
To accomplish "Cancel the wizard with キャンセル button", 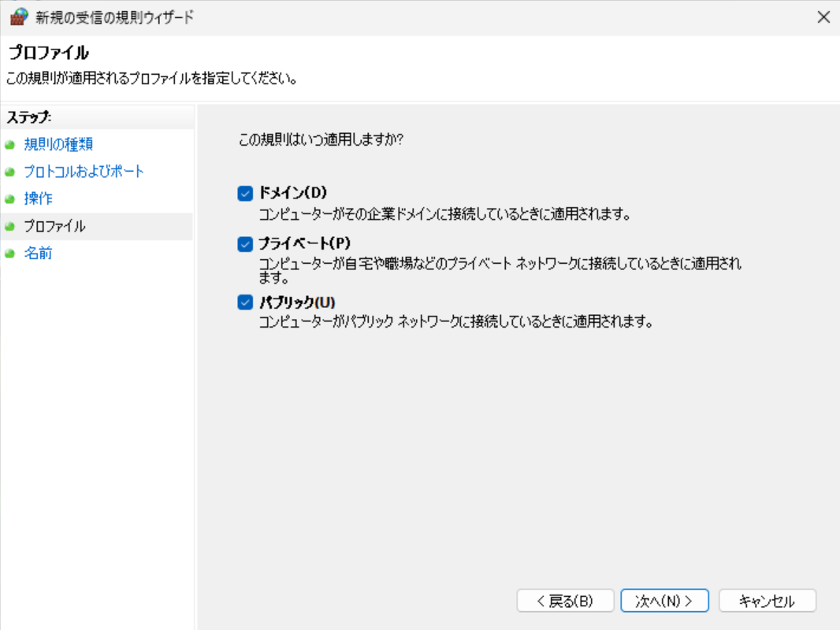I will click(767, 601).
